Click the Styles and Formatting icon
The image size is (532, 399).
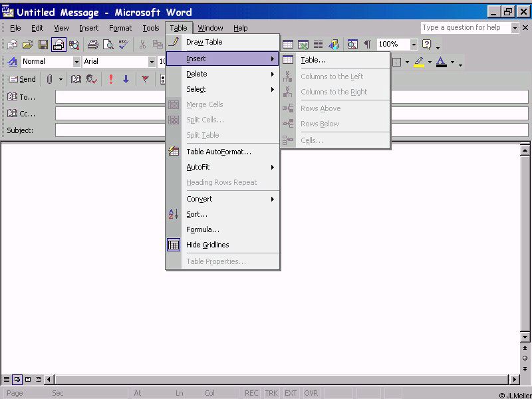click(x=13, y=61)
